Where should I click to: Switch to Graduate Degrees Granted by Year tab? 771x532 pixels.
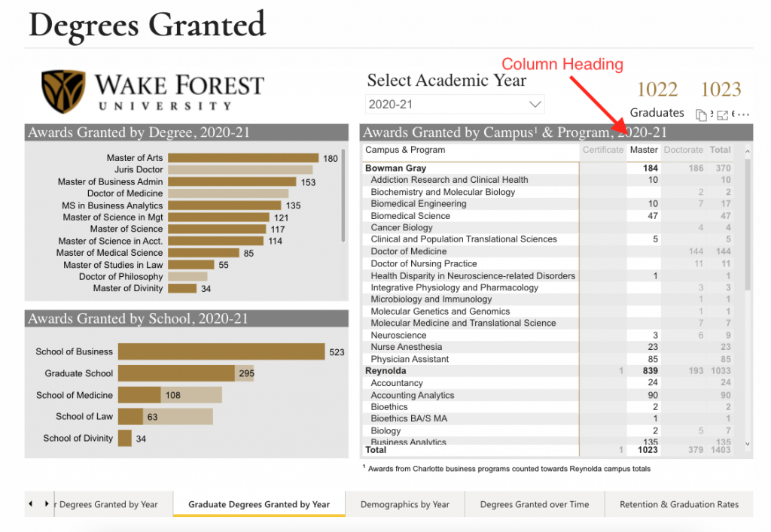point(259,504)
